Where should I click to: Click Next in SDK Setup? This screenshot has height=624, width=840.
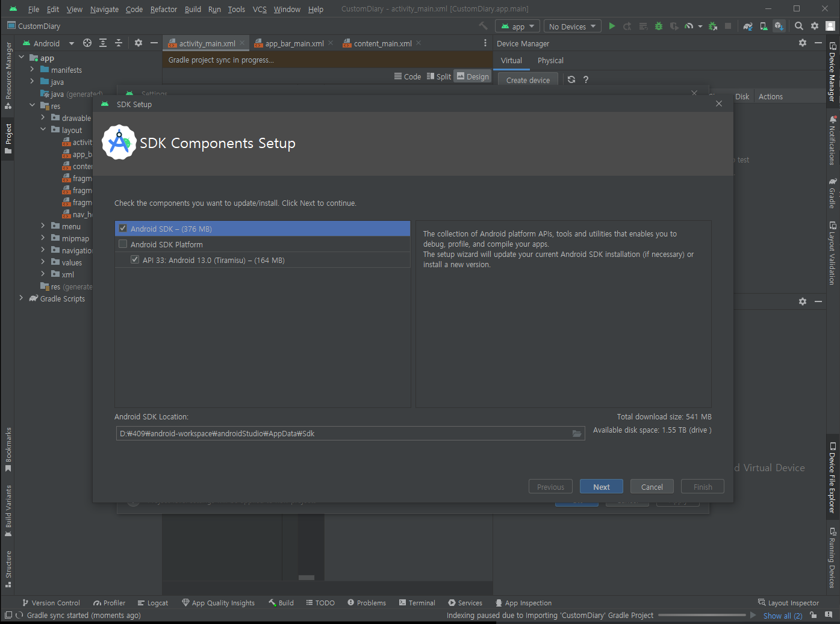pos(602,487)
